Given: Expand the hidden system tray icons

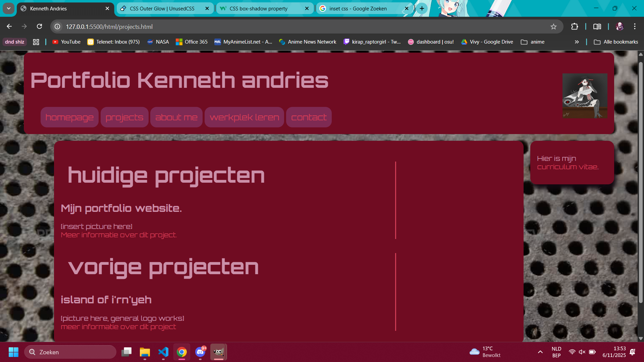Looking at the screenshot, I should pos(540,352).
